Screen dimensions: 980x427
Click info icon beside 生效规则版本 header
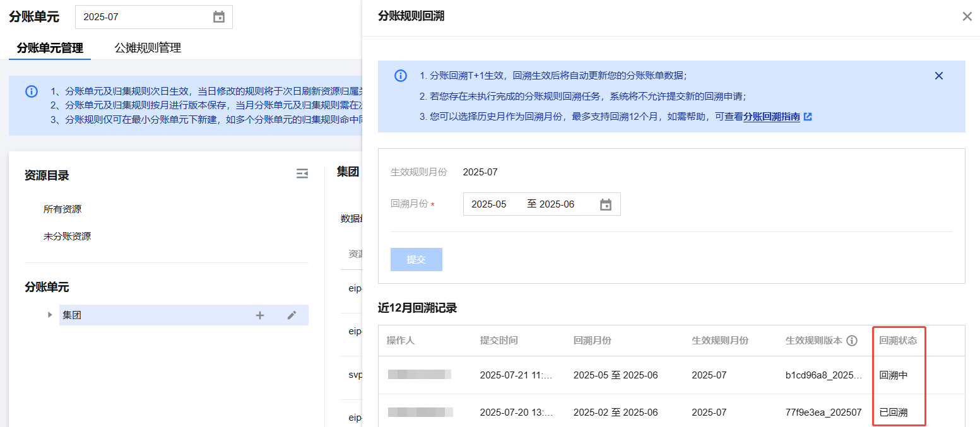pos(852,341)
